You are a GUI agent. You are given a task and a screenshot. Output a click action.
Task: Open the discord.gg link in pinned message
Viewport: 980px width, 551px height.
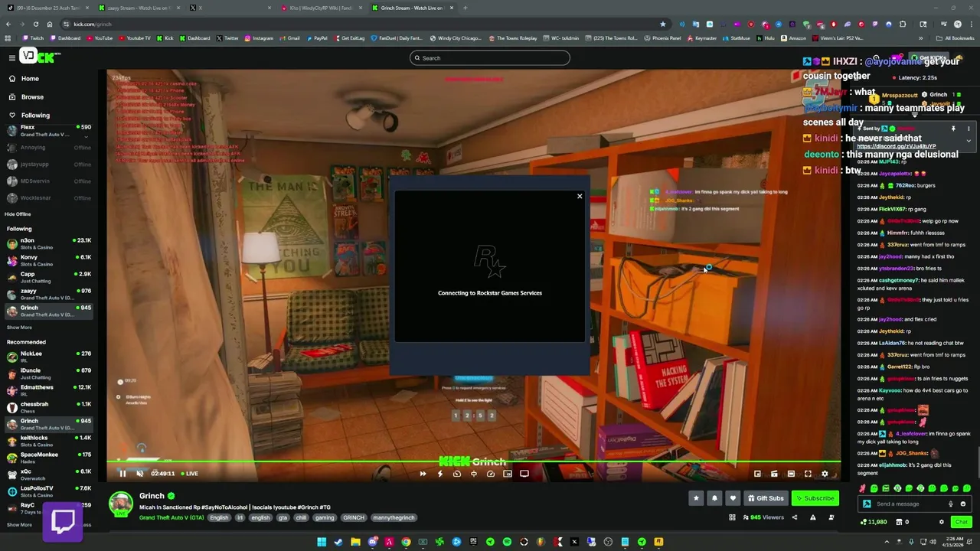[896, 146]
